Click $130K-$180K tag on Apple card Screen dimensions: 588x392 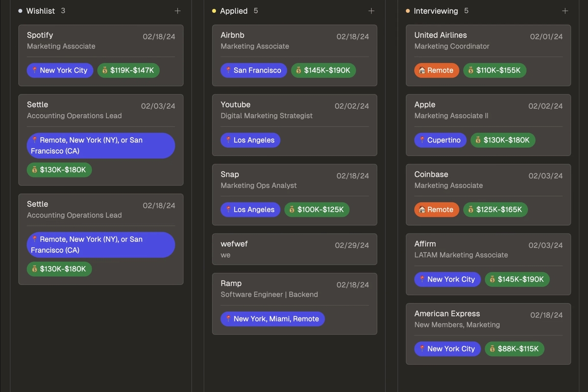click(503, 140)
